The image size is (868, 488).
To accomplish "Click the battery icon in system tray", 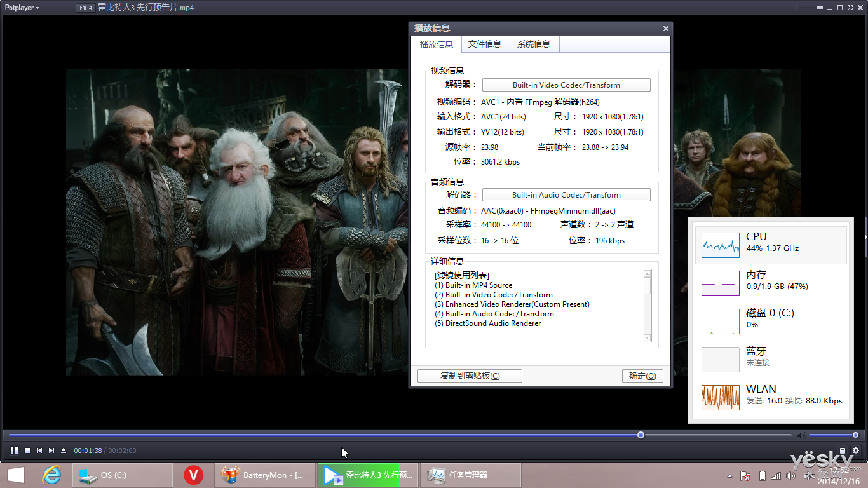I will point(763,476).
